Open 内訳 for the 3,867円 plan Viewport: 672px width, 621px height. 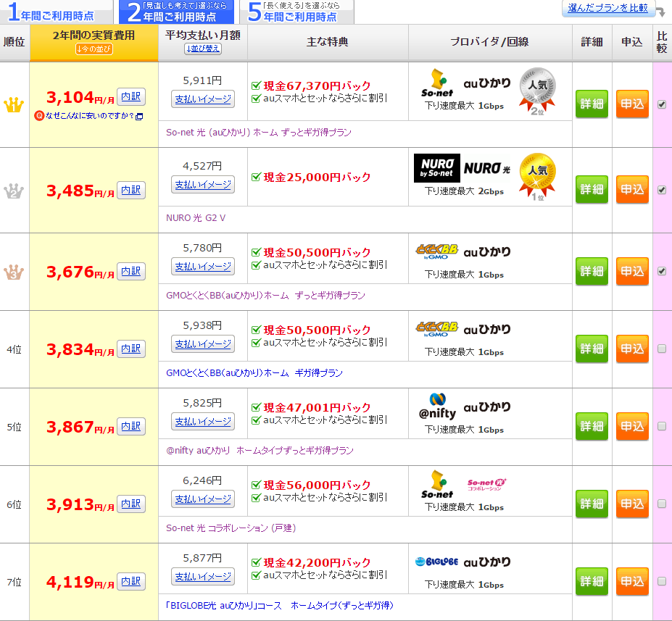[131, 426]
